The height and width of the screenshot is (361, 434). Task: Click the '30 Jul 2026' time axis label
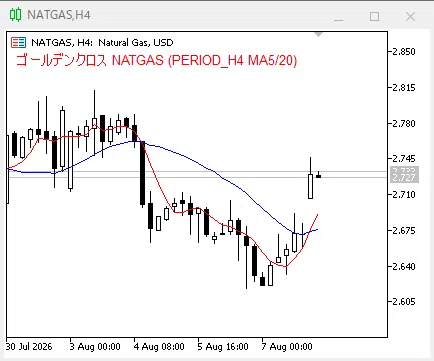pyautogui.click(x=29, y=347)
